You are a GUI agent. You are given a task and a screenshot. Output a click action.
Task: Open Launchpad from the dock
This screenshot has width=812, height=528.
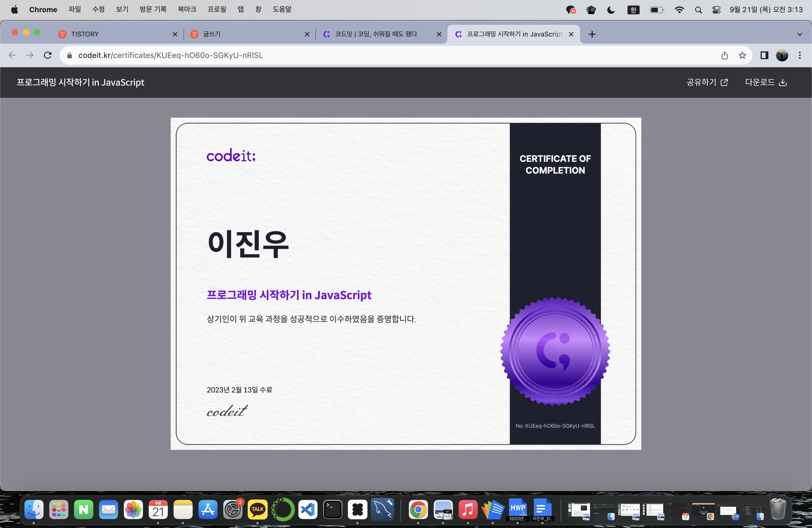[59, 509]
